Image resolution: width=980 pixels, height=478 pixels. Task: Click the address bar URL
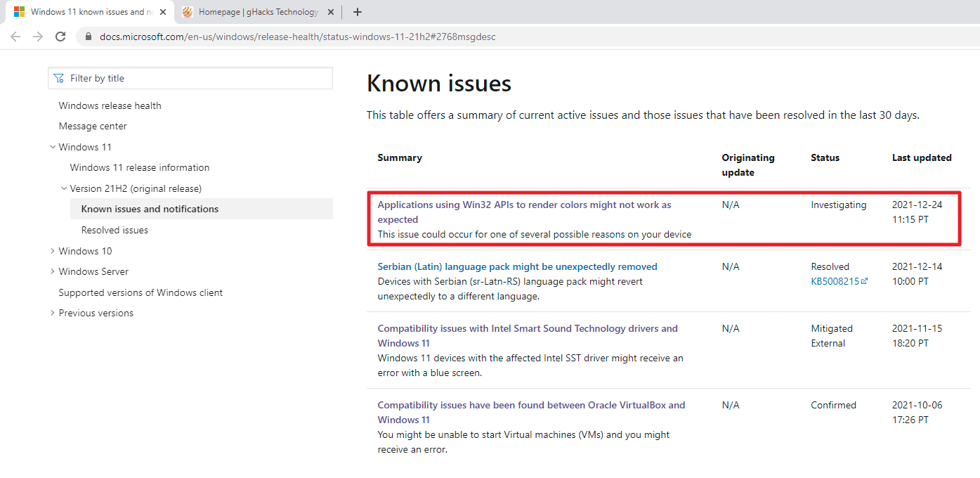[298, 37]
